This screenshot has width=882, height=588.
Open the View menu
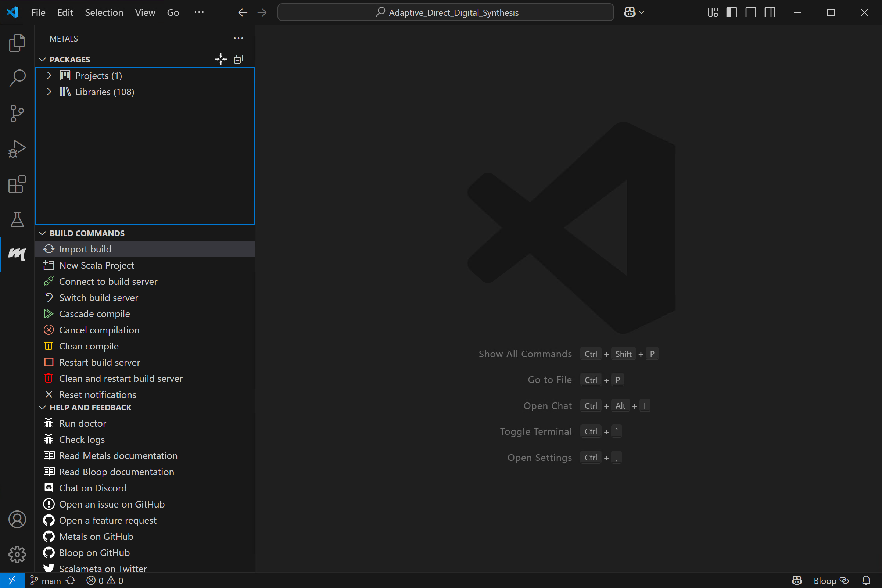click(145, 12)
